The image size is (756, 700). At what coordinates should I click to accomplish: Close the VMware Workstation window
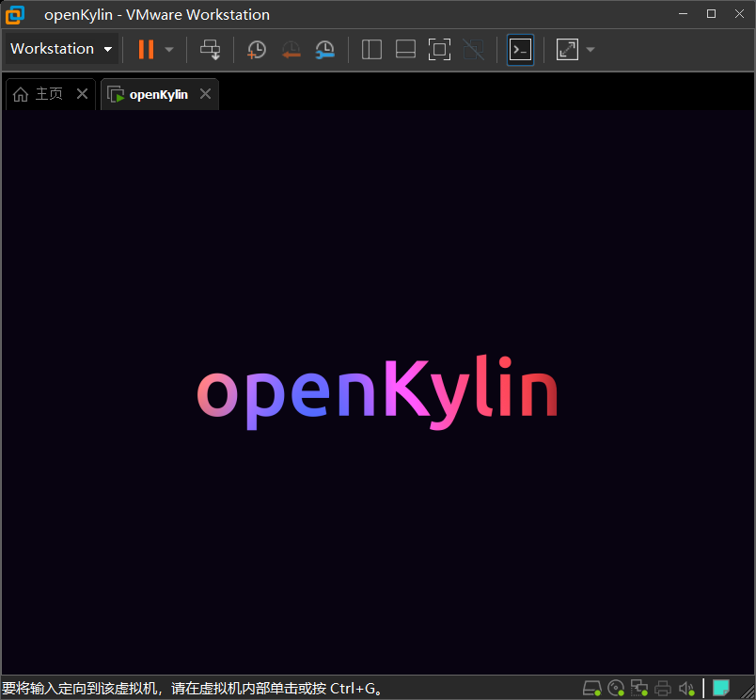pos(740,14)
